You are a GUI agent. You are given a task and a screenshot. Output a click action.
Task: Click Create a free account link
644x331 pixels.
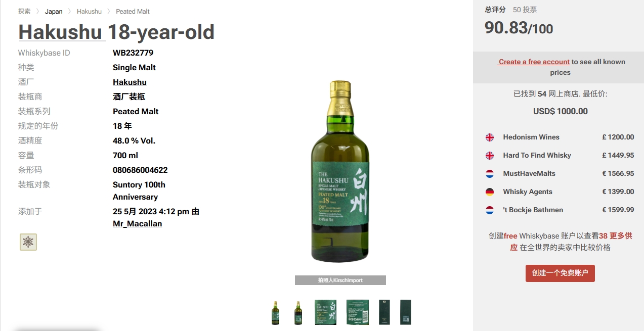point(534,62)
